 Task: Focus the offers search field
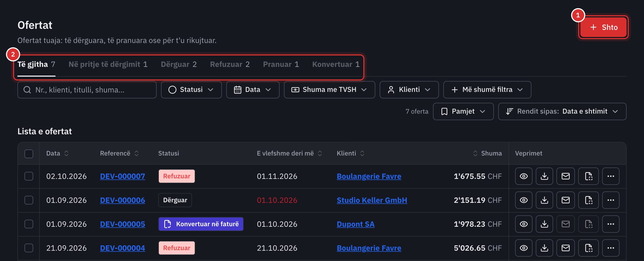[87, 90]
